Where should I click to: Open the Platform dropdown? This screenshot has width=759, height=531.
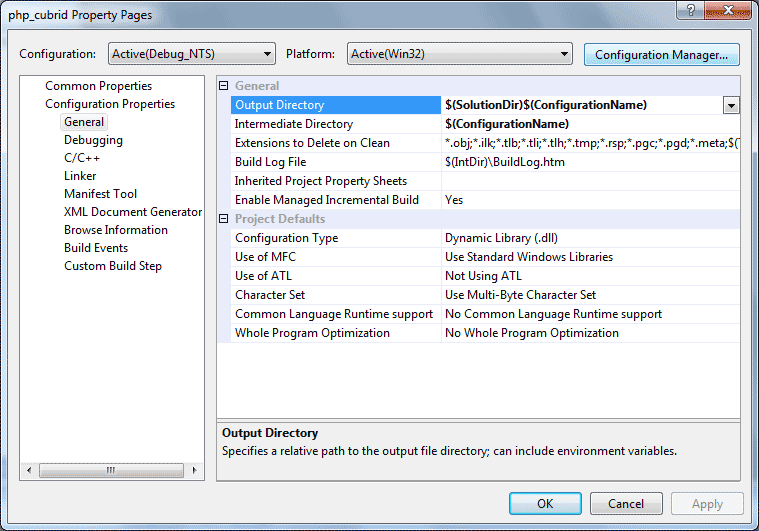(459, 54)
